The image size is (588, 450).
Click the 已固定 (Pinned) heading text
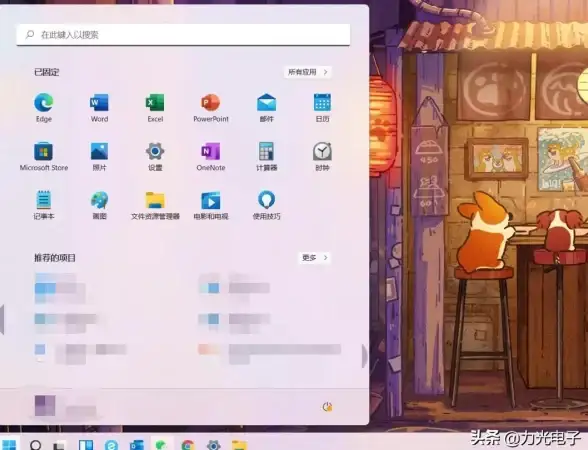tap(46, 72)
